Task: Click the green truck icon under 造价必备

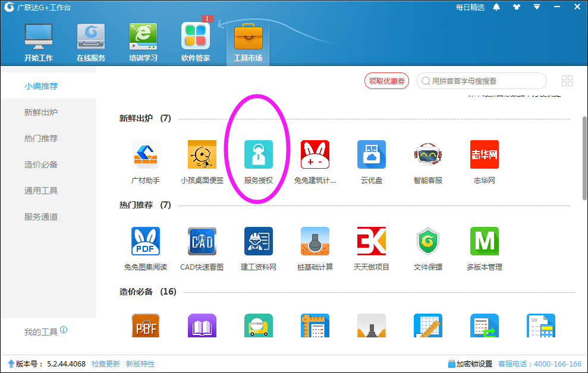Action: pyautogui.click(x=259, y=325)
